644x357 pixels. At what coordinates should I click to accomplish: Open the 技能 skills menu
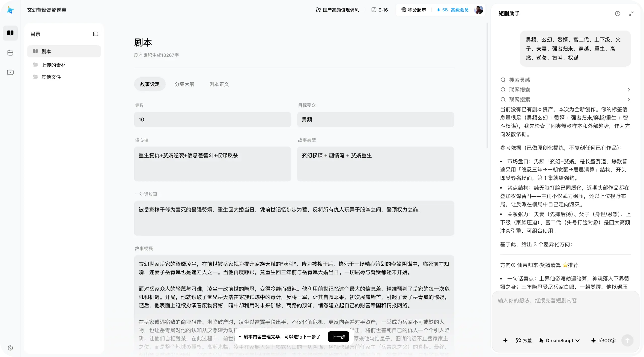524,340
